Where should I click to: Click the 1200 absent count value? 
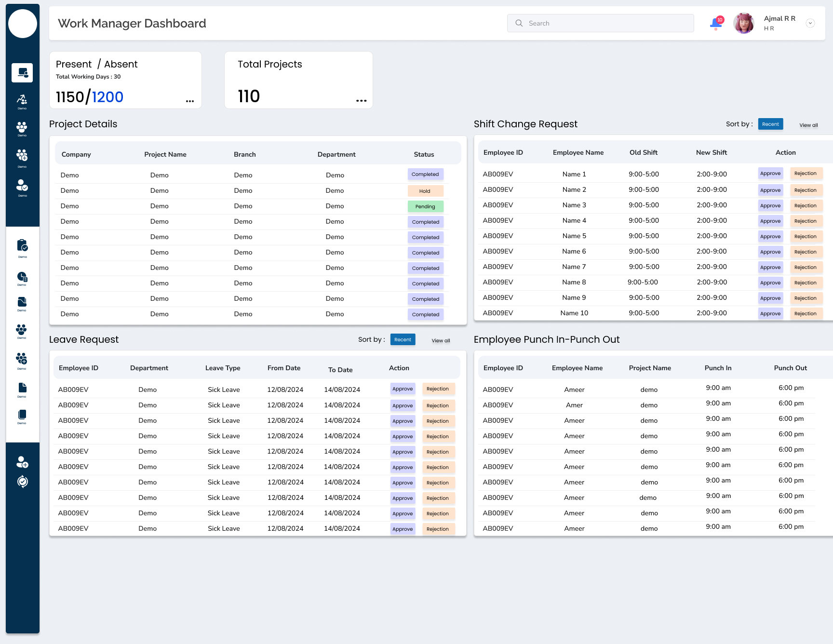click(x=107, y=97)
